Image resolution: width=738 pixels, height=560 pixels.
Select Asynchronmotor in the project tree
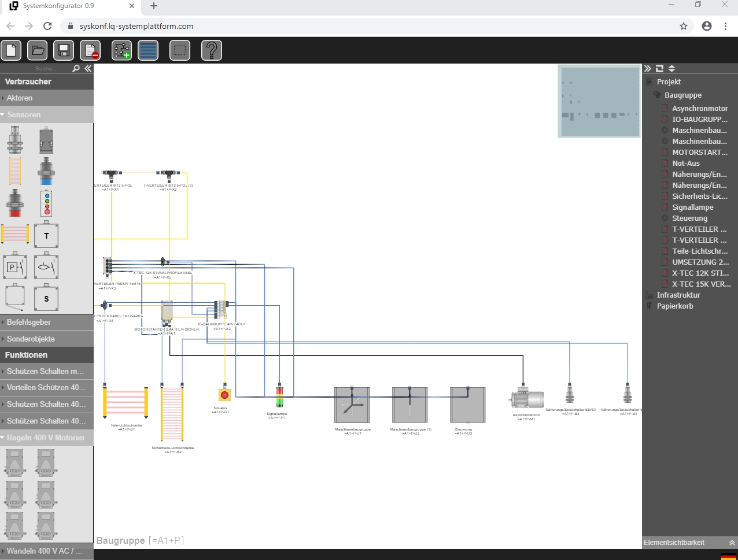coord(699,109)
